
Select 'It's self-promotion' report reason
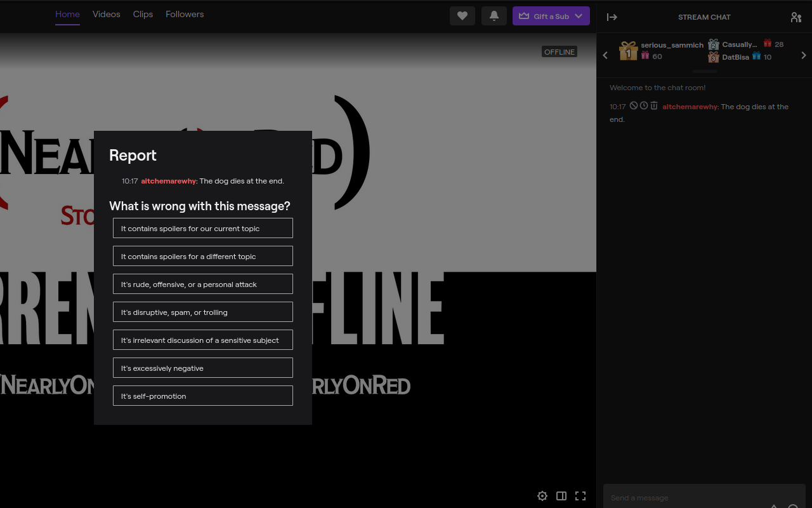[203, 396]
